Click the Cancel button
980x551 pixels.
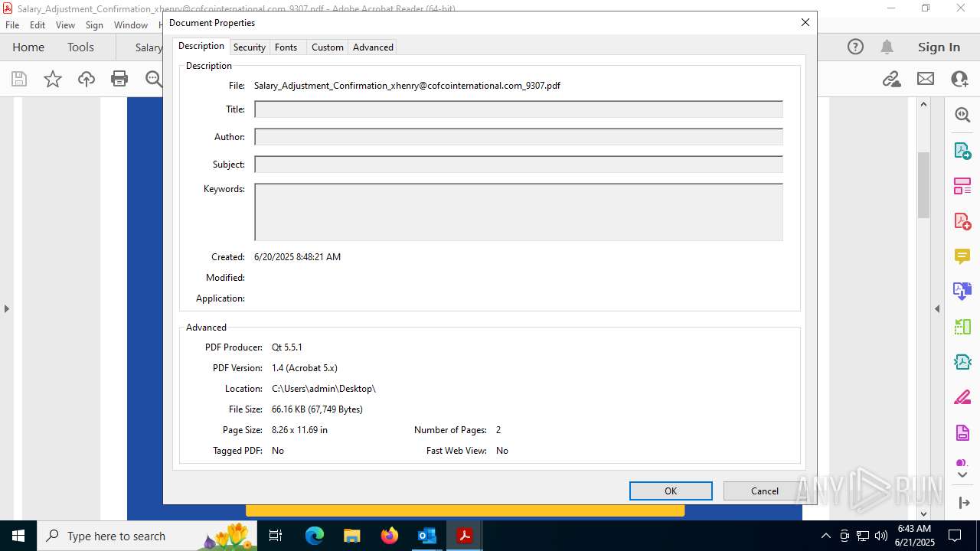click(764, 491)
